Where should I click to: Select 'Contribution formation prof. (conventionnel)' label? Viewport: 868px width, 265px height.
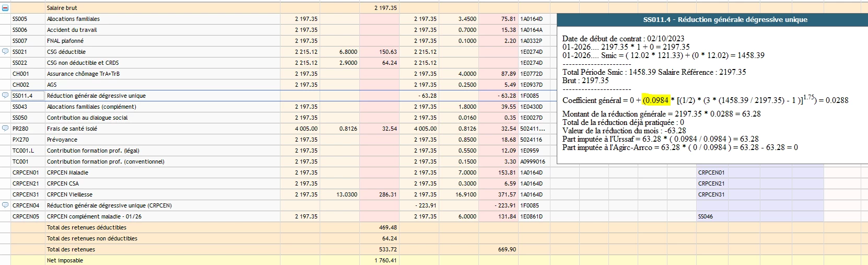point(105,162)
